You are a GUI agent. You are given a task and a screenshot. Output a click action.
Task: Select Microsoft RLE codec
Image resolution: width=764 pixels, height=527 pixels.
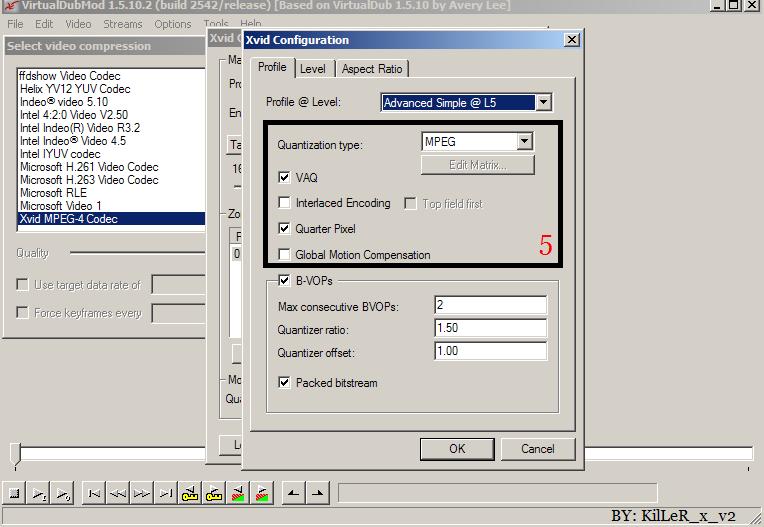pyautogui.click(x=111, y=193)
